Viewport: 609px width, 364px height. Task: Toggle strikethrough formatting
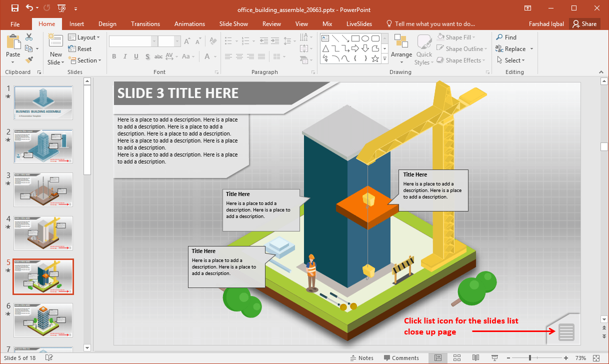[158, 56]
